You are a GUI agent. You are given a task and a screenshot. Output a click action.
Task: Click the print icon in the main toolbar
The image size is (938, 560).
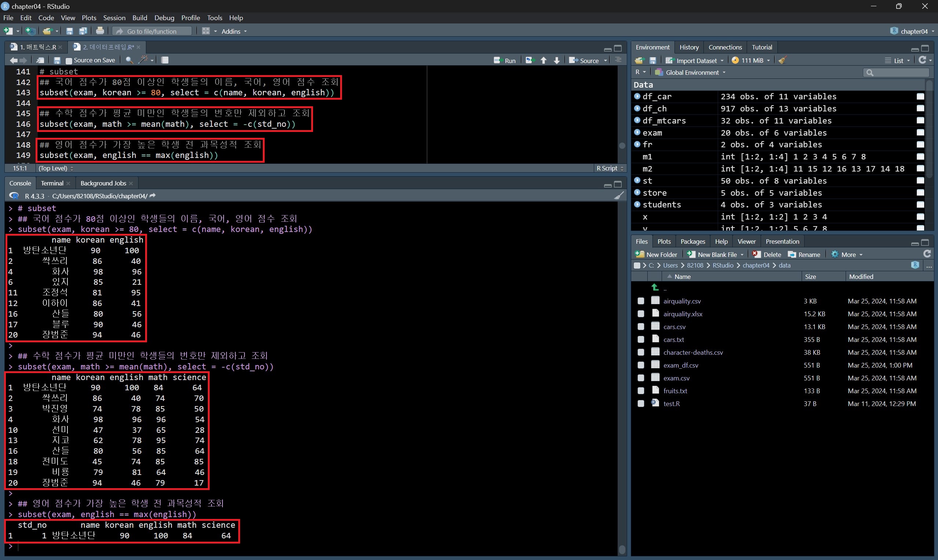100,31
